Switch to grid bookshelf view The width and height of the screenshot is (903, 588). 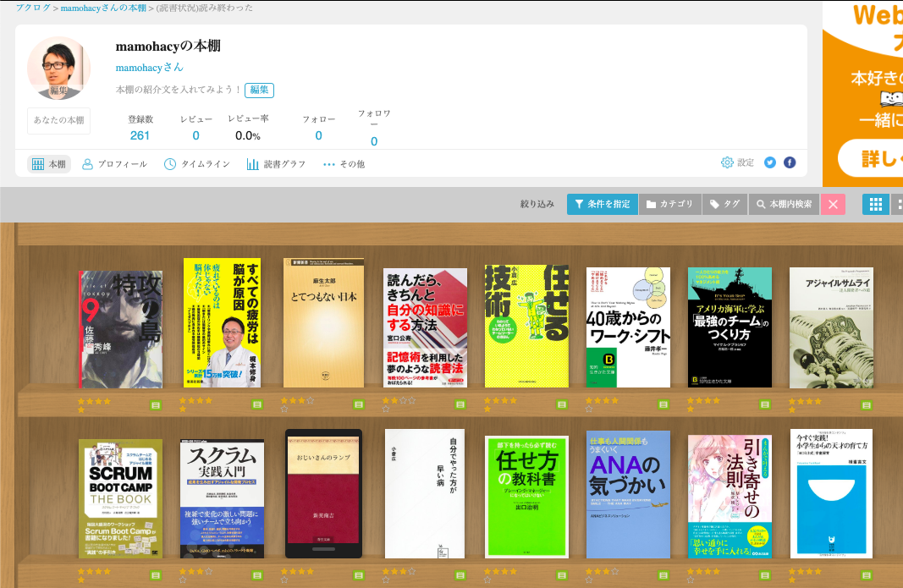pos(875,204)
